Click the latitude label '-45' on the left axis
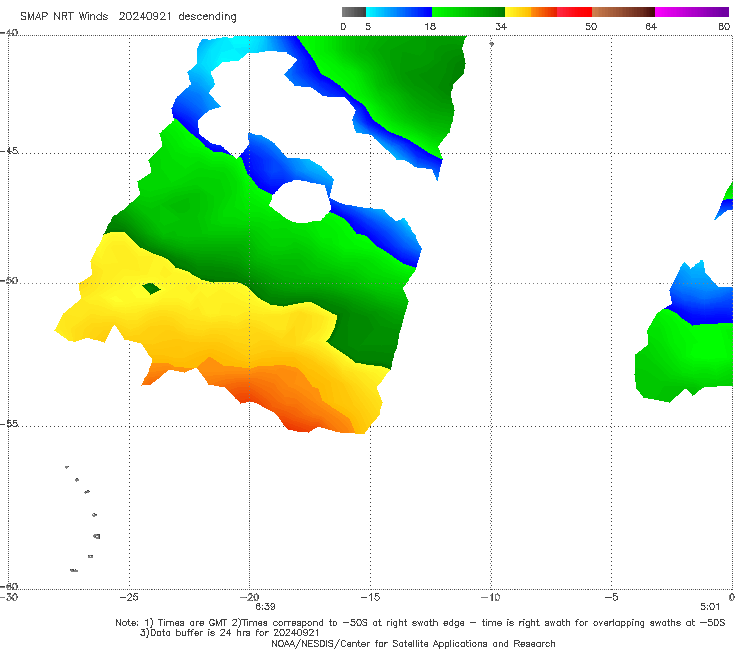Viewport: 740px width, 650px height. pyautogui.click(x=9, y=151)
